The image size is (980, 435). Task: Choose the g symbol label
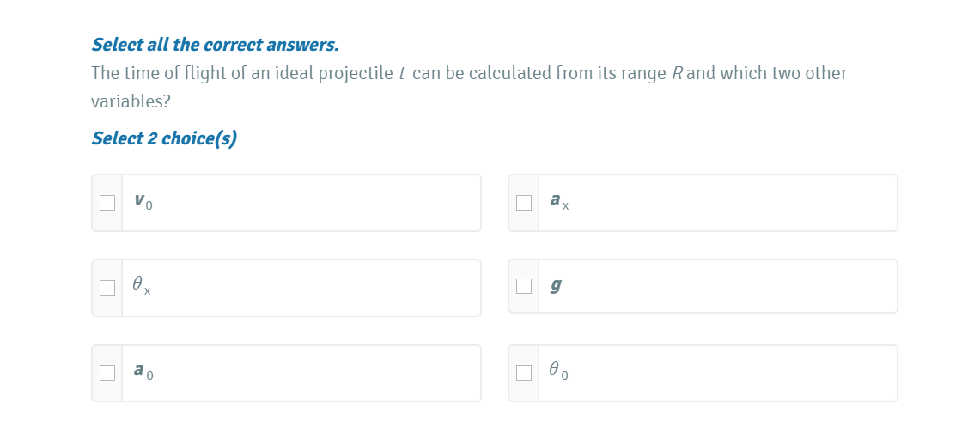(x=557, y=286)
